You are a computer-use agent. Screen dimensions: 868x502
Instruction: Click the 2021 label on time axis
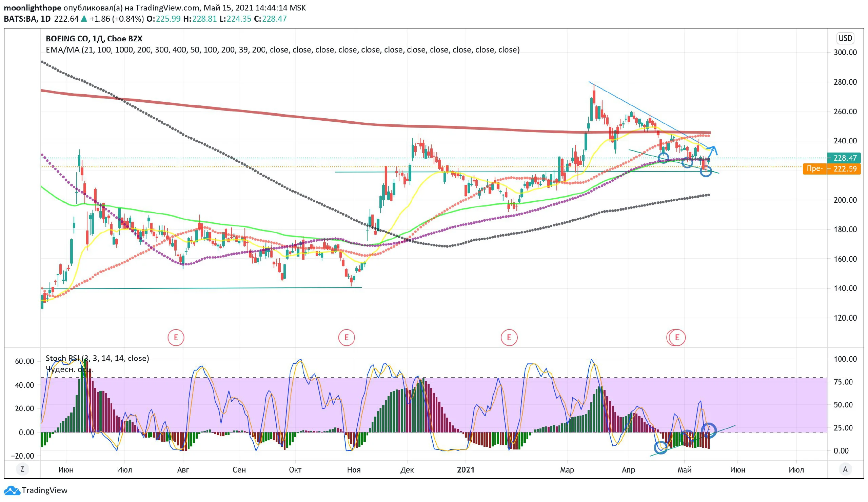(465, 470)
